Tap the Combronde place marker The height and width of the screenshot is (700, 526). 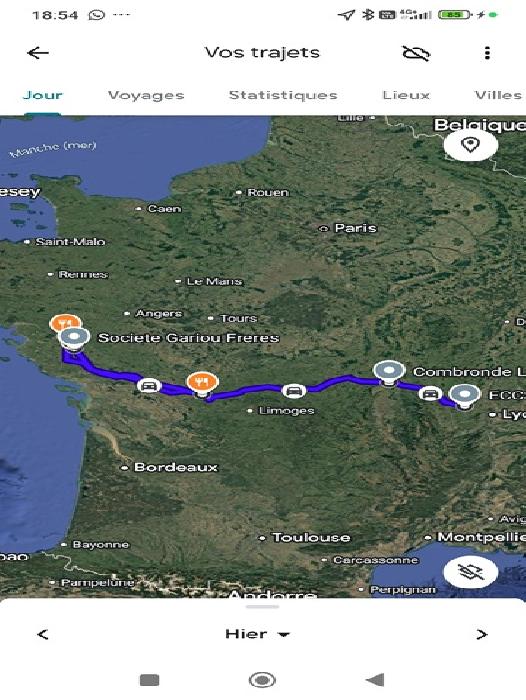(389, 373)
